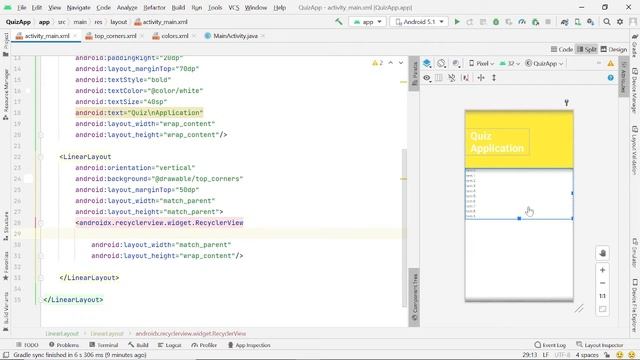Click the default margins arrows icon
This screenshot has height=360, width=640.
coord(481,78)
